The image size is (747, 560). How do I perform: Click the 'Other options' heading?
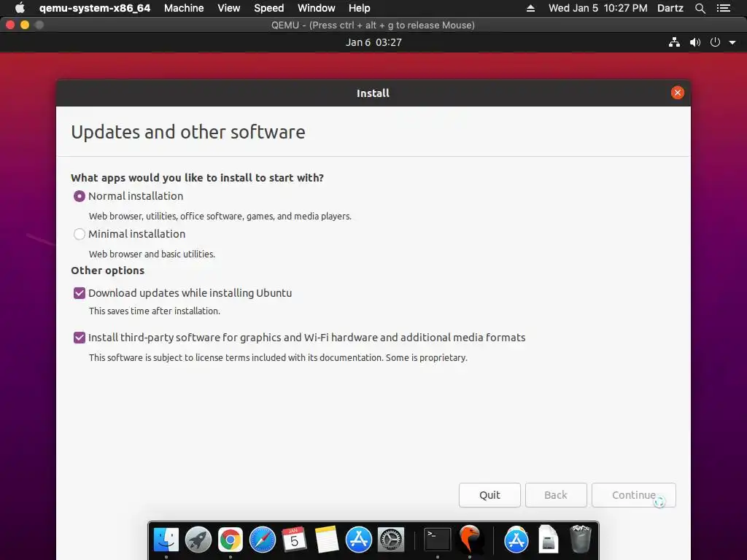click(x=108, y=271)
